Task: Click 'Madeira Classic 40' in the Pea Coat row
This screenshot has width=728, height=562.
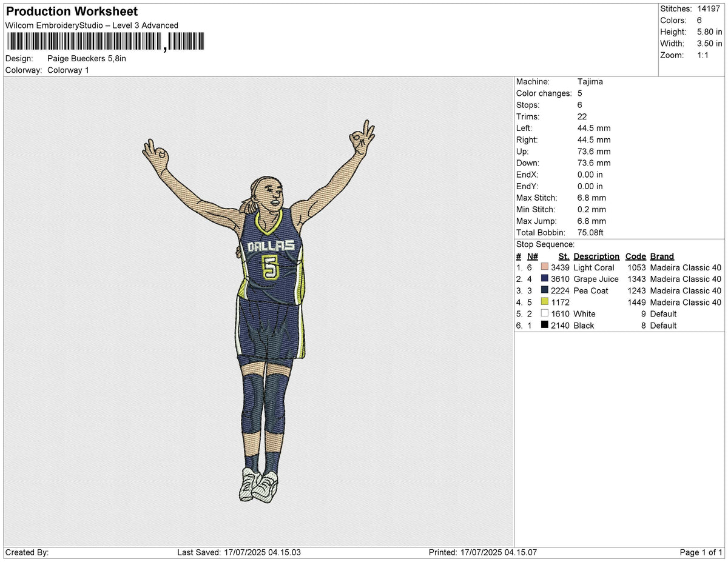Action: pos(686,290)
